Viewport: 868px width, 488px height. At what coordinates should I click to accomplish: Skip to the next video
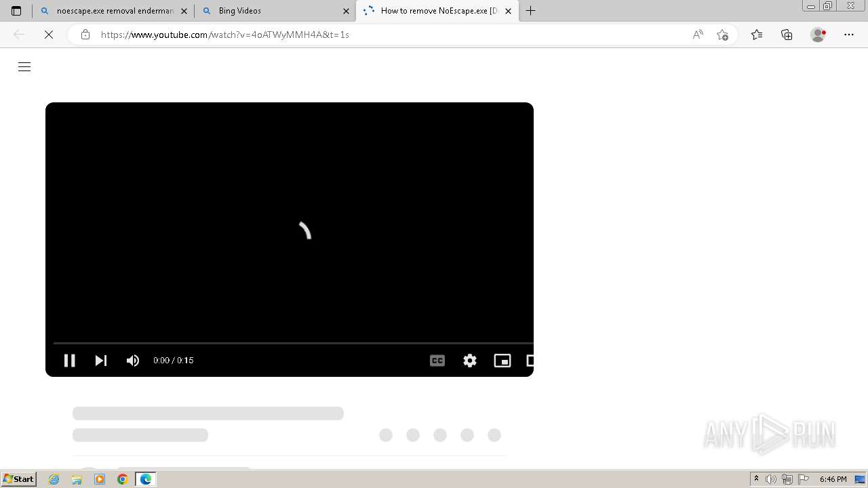(100, 361)
